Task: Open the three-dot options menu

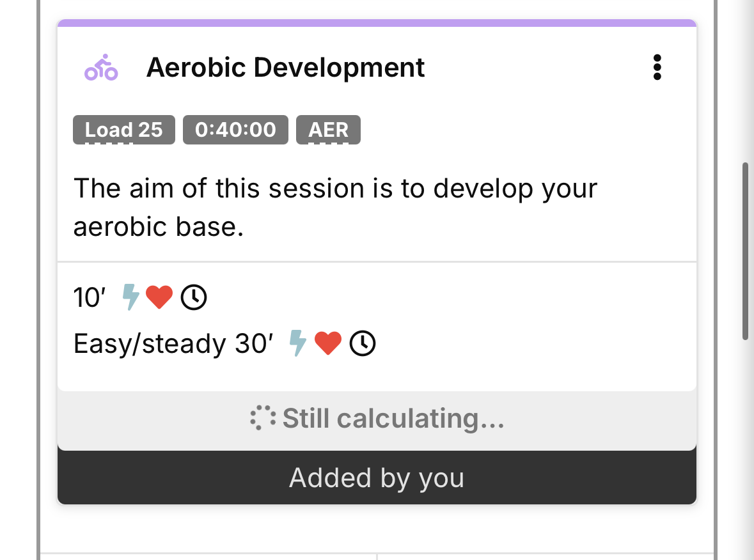Action: (x=657, y=68)
